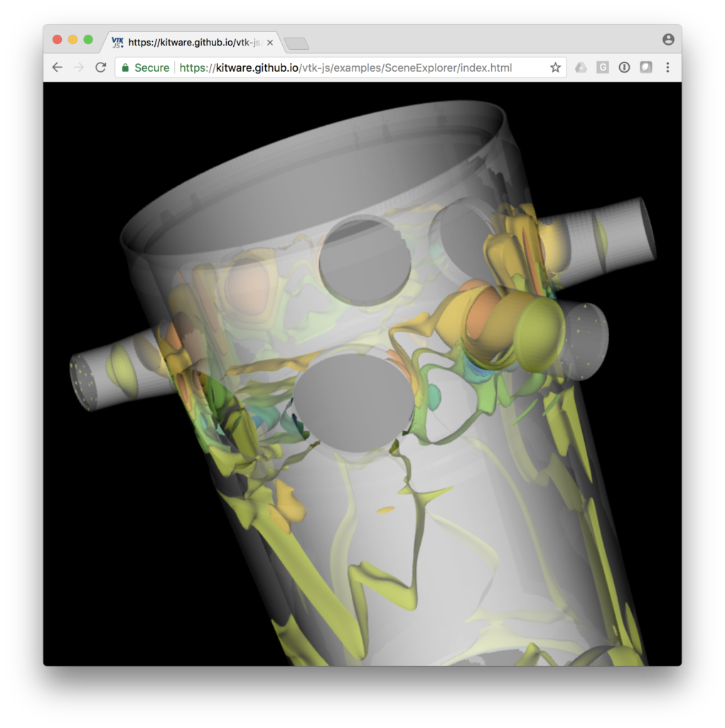Image resolution: width=725 pixels, height=728 pixels.
Task: Click the rightmost extension icon before the menu
Action: [x=645, y=68]
